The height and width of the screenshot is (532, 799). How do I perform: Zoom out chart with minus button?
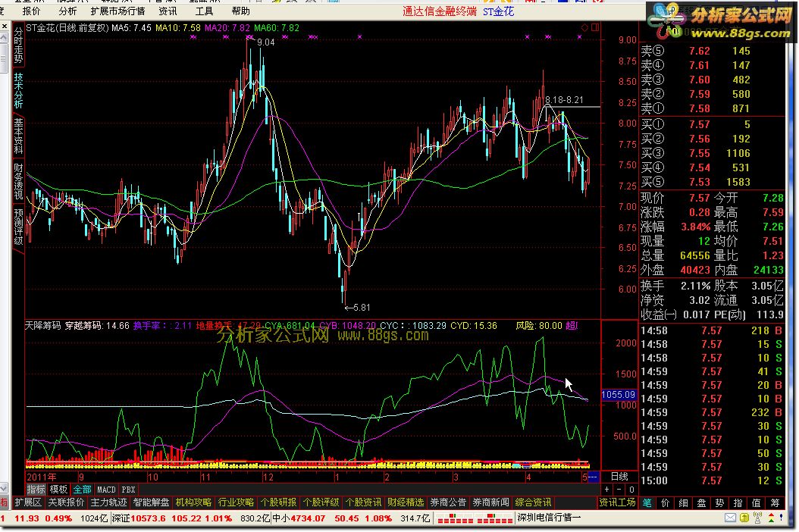tap(619, 490)
